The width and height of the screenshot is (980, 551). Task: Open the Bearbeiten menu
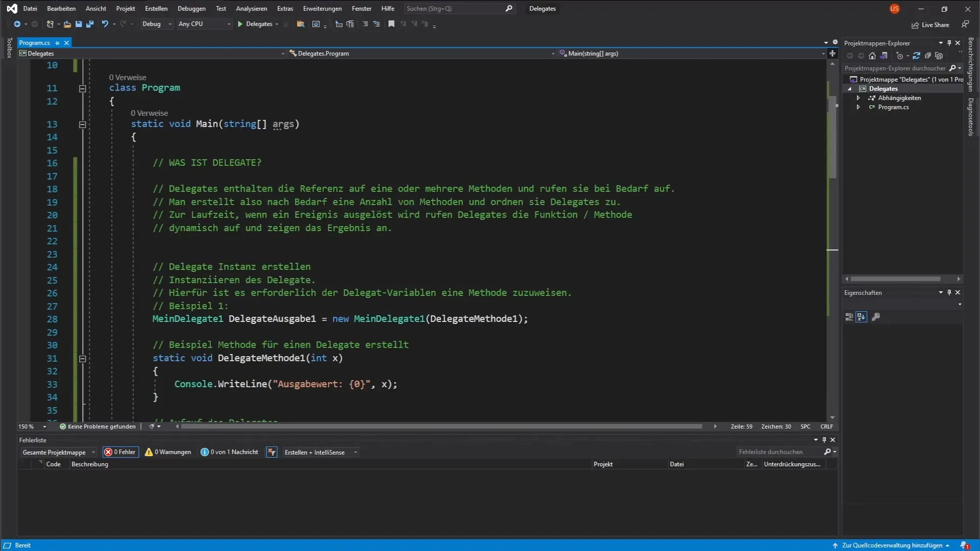(x=61, y=9)
